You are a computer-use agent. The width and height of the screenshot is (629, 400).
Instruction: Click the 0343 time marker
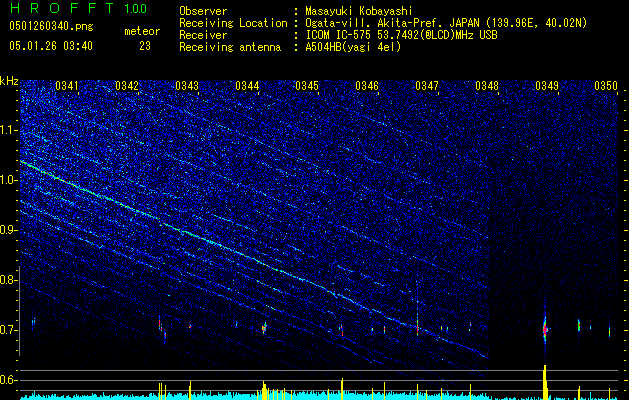coord(187,86)
